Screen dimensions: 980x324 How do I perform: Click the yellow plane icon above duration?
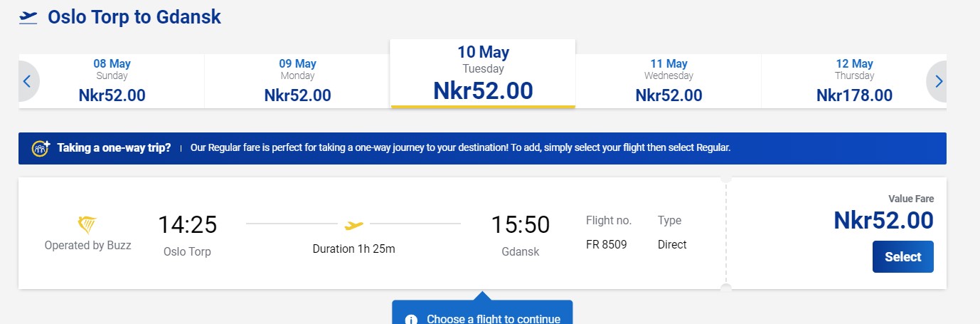pos(353,225)
